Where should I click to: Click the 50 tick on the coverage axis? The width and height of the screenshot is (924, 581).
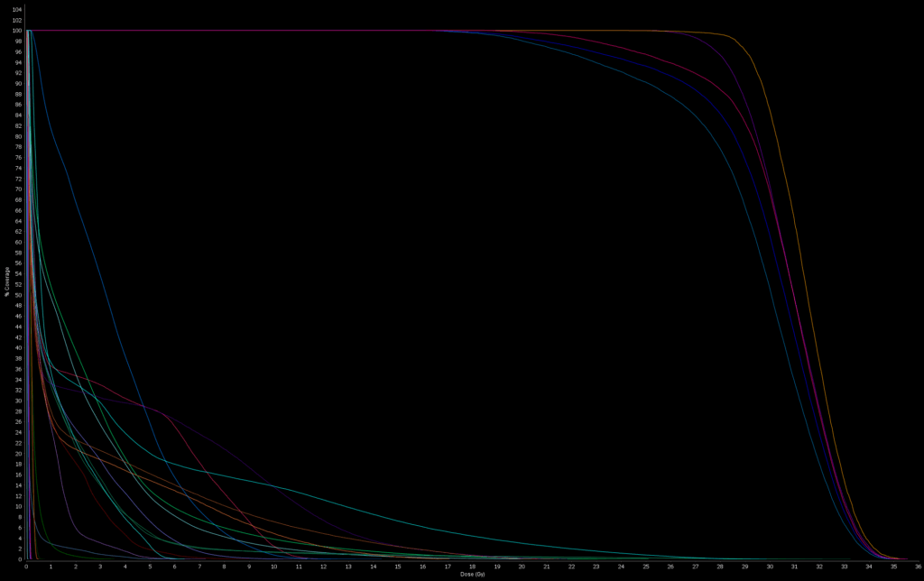tap(17, 295)
